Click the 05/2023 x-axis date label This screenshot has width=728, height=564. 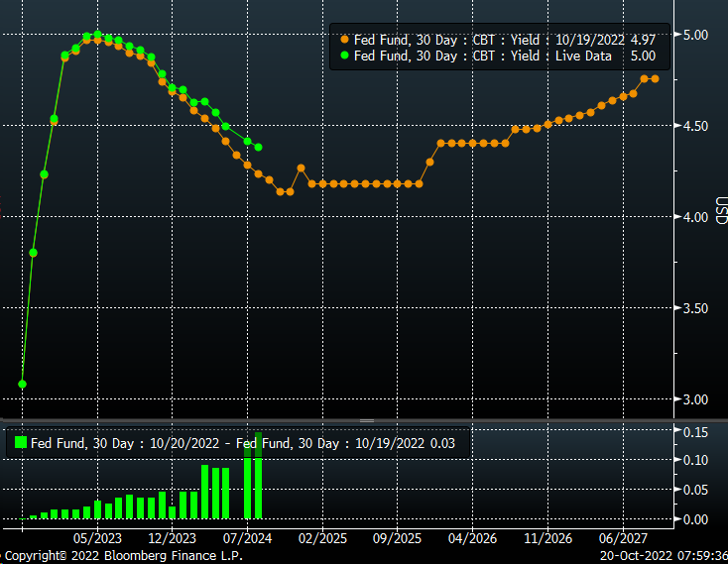(97, 538)
